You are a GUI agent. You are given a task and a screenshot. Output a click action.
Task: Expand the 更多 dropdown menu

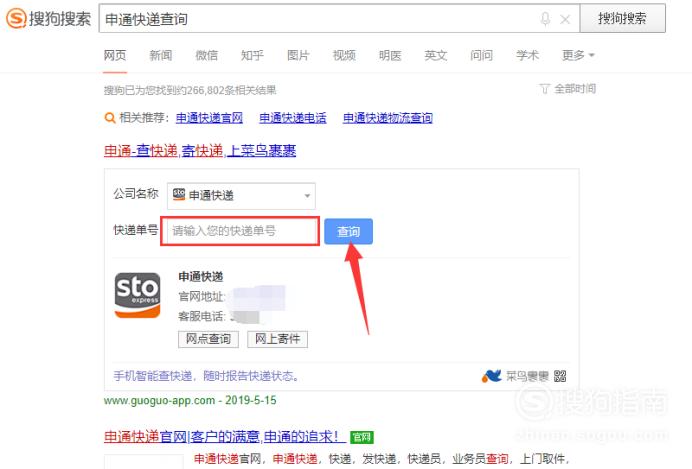[x=578, y=56]
